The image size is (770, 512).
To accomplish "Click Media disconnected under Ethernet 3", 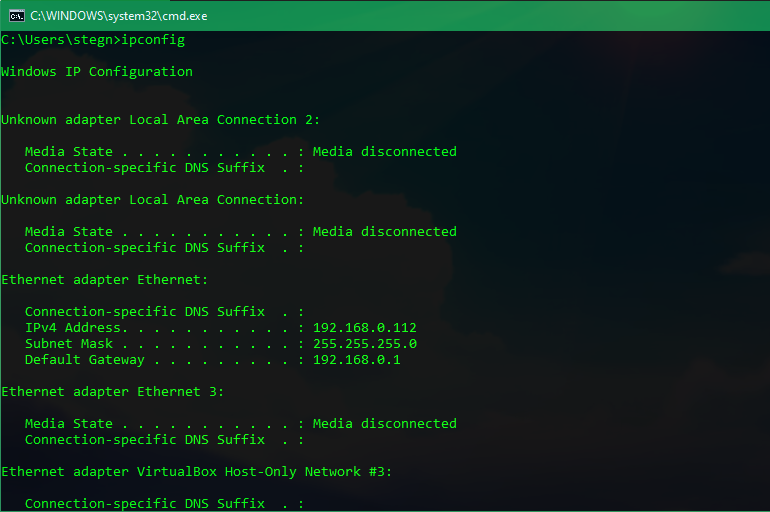I will click(x=385, y=424).
